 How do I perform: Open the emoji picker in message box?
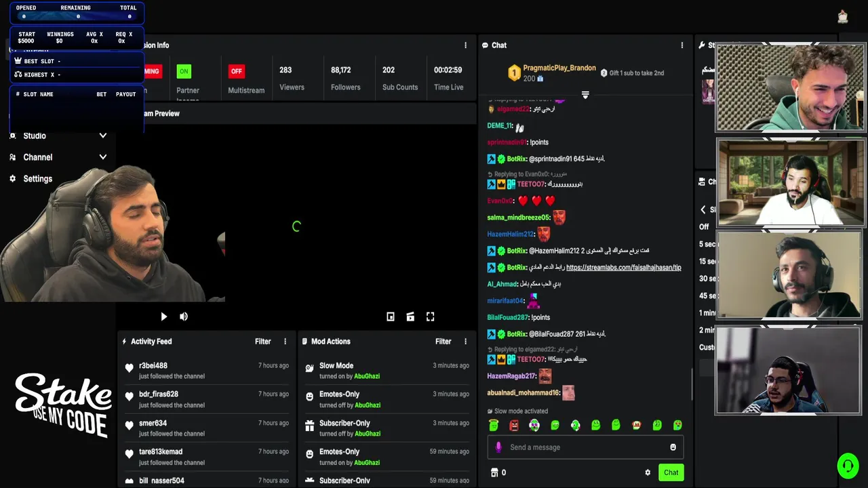coord(673,447)
